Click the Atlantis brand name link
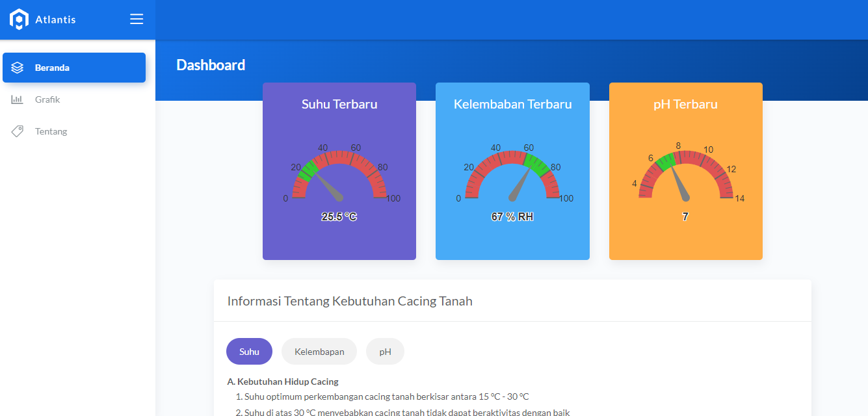This screenshot has height=416, width=868. point(55,19)
